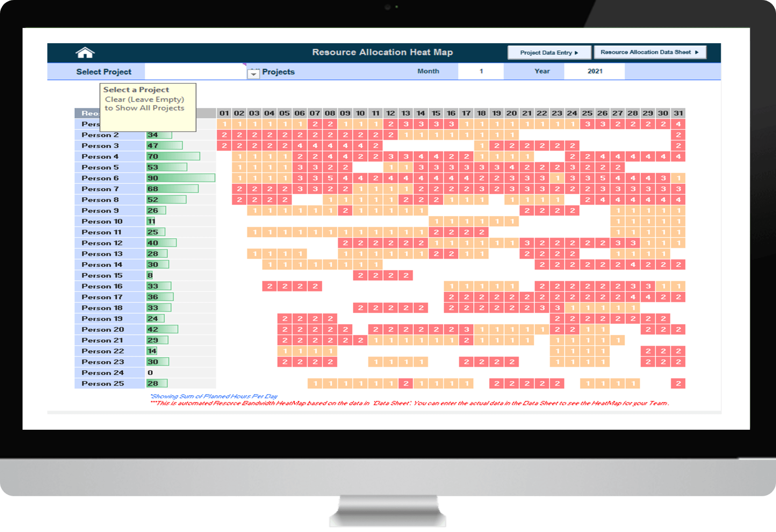
Task: Click Person 4 total hours bar showing 70
Action: 173,156
